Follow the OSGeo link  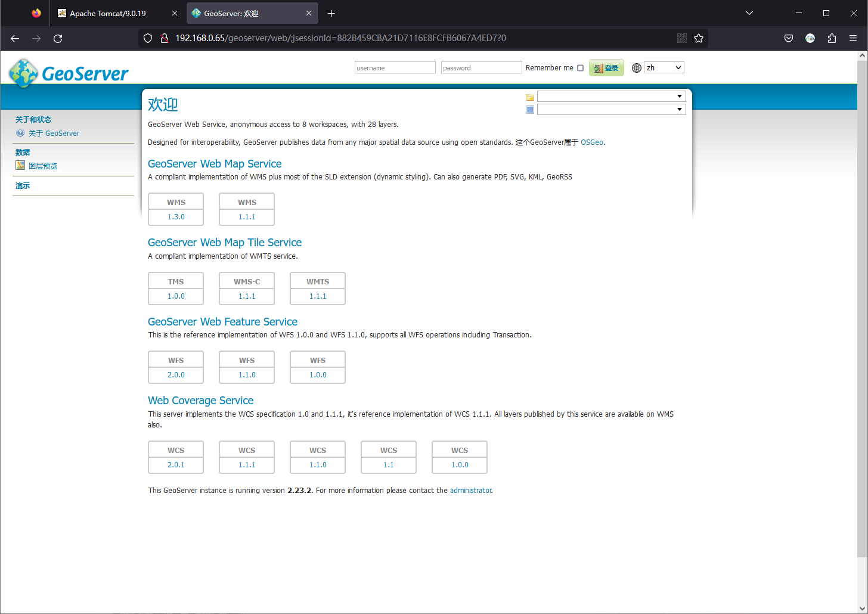click(x=592, y=142)
